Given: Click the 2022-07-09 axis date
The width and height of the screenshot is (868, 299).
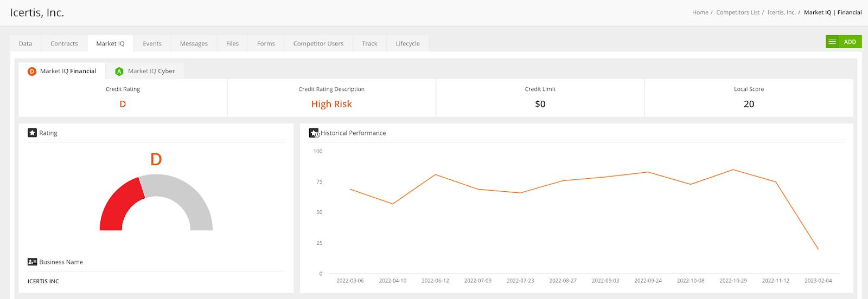Looking at the screenshot, I should [478, 281].
